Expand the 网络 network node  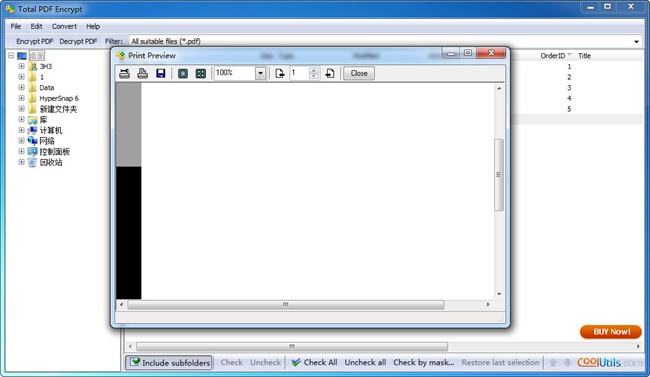22,141
